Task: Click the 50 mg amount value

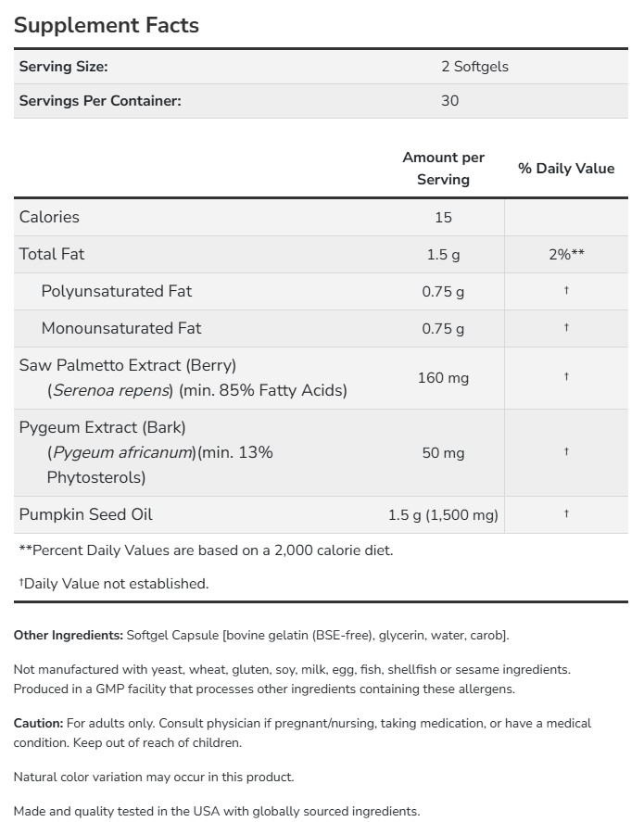Action: click(x=443, y=453)
